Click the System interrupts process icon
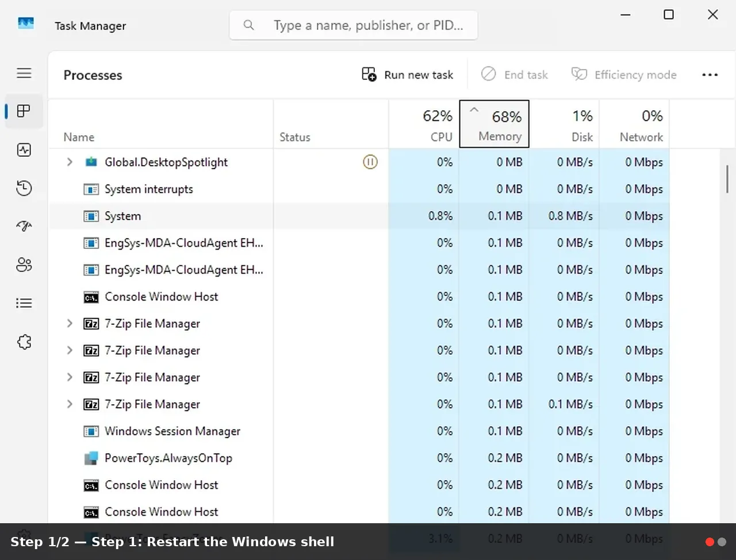The height and width of the screenshot is (560, 736). [x=91, y=189]
